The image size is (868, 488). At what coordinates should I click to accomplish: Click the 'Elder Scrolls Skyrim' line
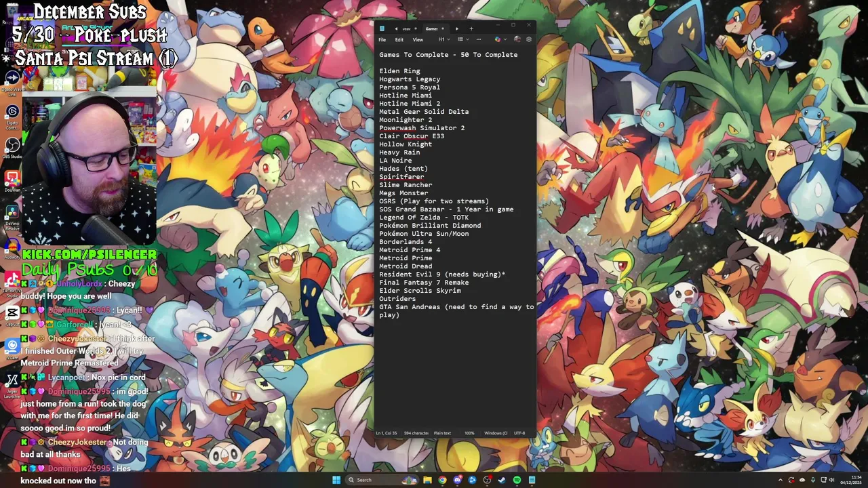coord(420,291)
